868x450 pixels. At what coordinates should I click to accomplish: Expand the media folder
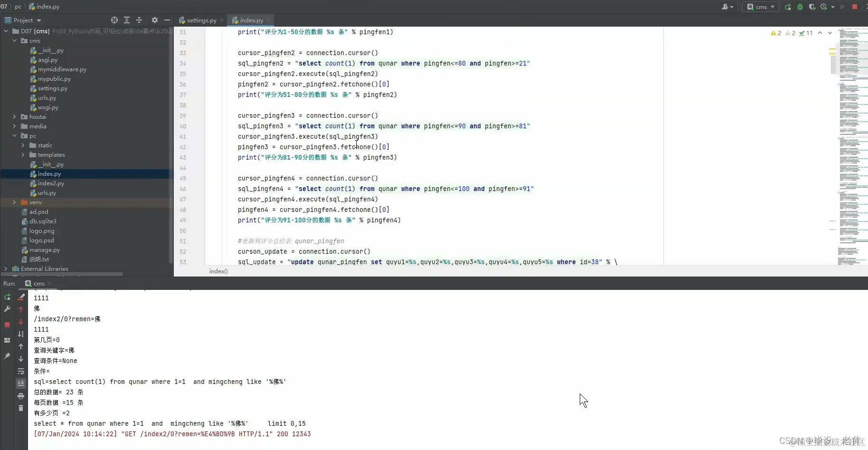pos(14,126)
